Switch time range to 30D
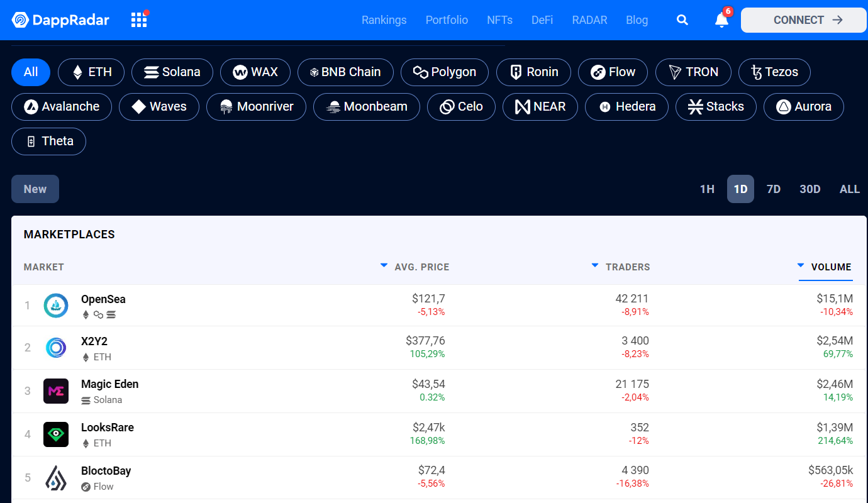This screenshot has width=868, height=503. coord(810,189)
